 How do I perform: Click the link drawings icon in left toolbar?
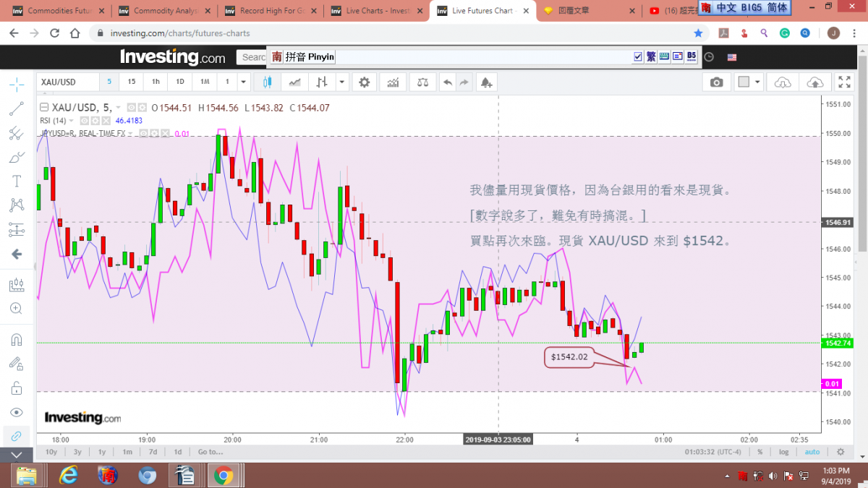pyautogui.click(x=16, y=436)
